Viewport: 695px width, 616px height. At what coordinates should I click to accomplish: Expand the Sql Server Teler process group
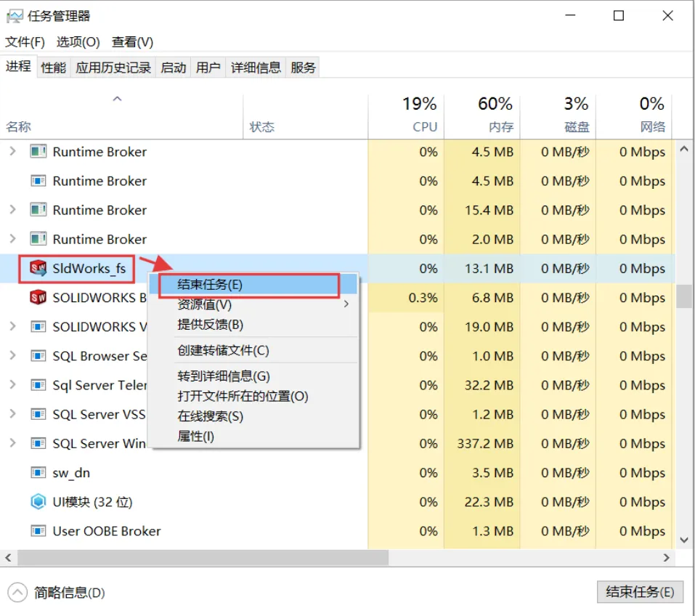(13, 385)
